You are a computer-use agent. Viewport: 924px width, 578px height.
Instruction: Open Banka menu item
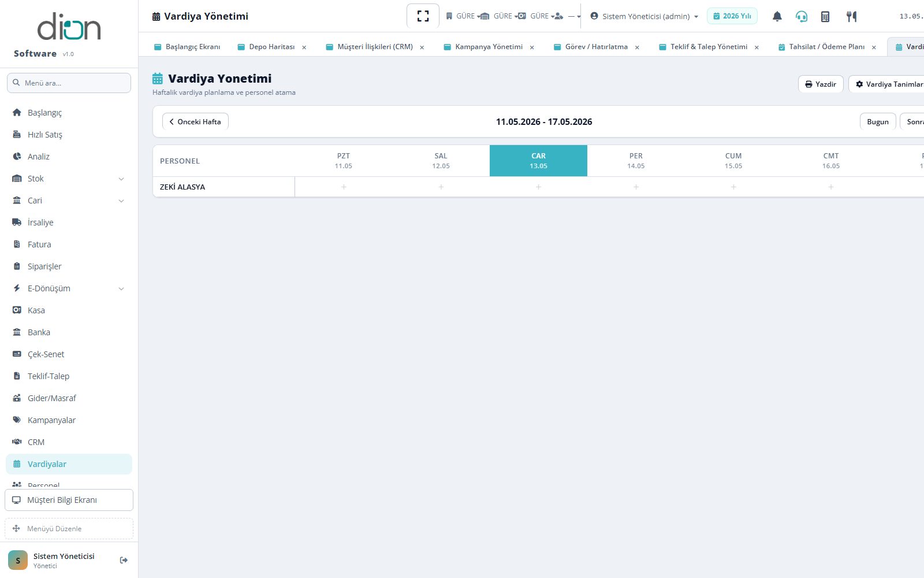tap(69, 332)
